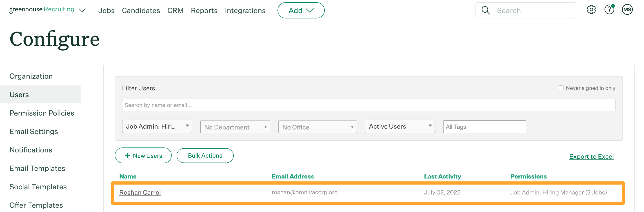This screenshot has height=212, width=644.
Task: Select Permission Policies in the sidebar
Action: click(42, 113)
